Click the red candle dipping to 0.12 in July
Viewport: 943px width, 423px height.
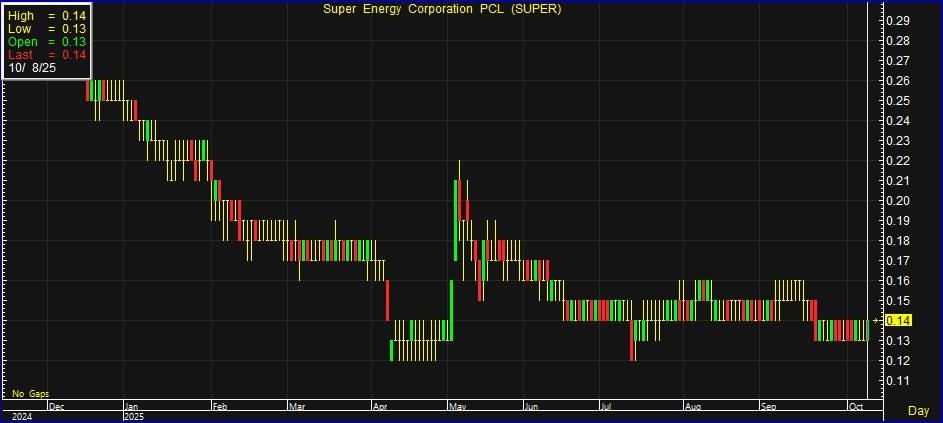(x=632, y=340)
